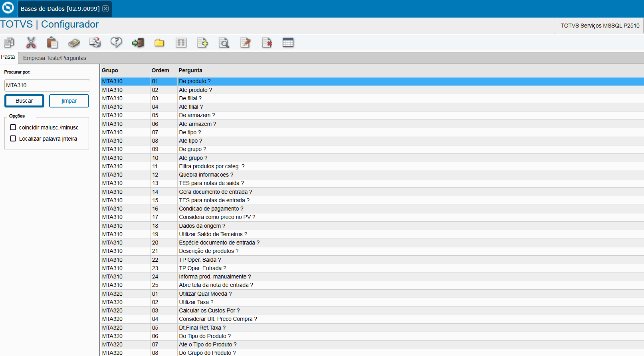Click the Paste clipboard icon
Image resolution: width=644 pixels, height=356 pixels.
(52, 42)
